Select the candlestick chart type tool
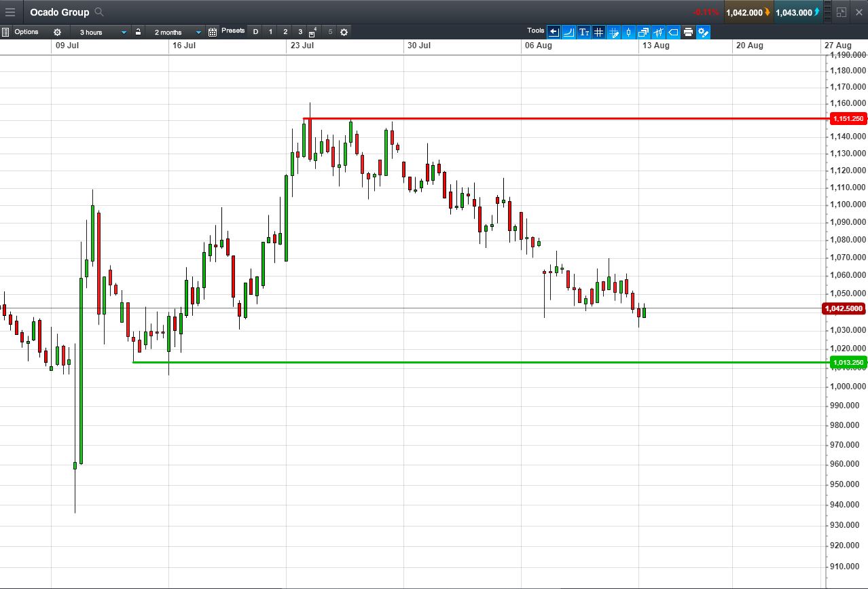The width and height of the screenshot is (868, 589). coord(628,32)
